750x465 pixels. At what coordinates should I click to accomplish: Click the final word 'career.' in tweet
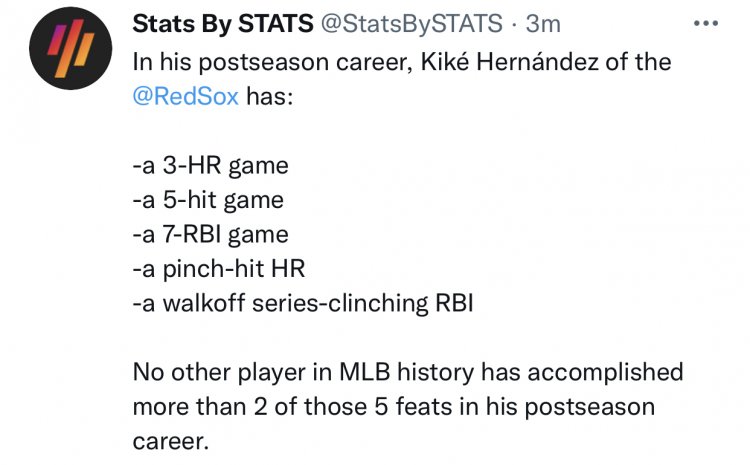click(x=171, y=441)
